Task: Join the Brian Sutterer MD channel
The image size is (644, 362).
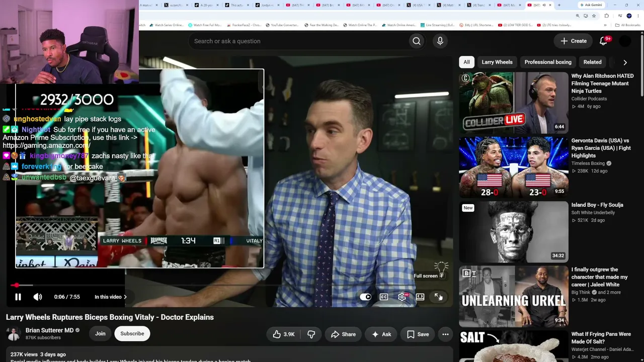Action: (x=100, y=334)
